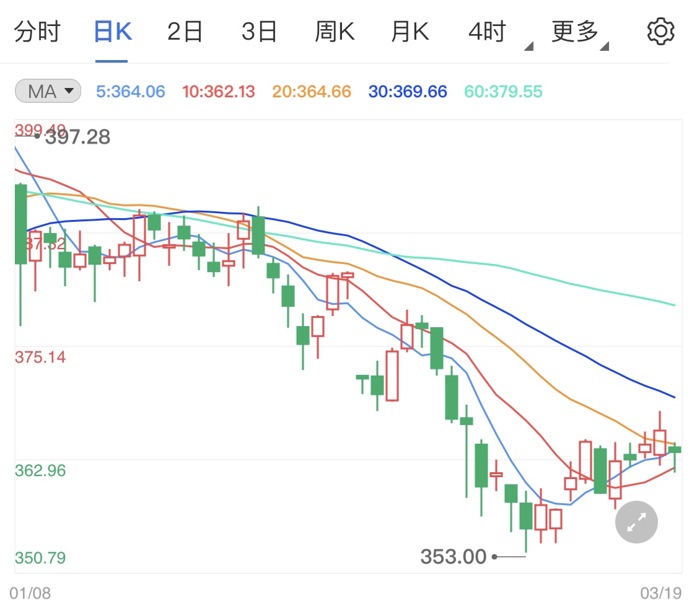This screenshot has height=616, width=697.
Task: Click the 01/08 start date label
Action: (30, 593)
